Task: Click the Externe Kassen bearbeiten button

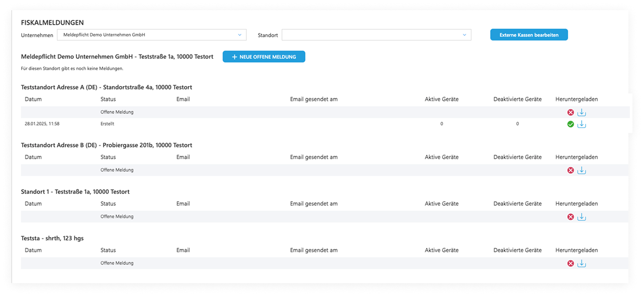Action: (529, 35)
